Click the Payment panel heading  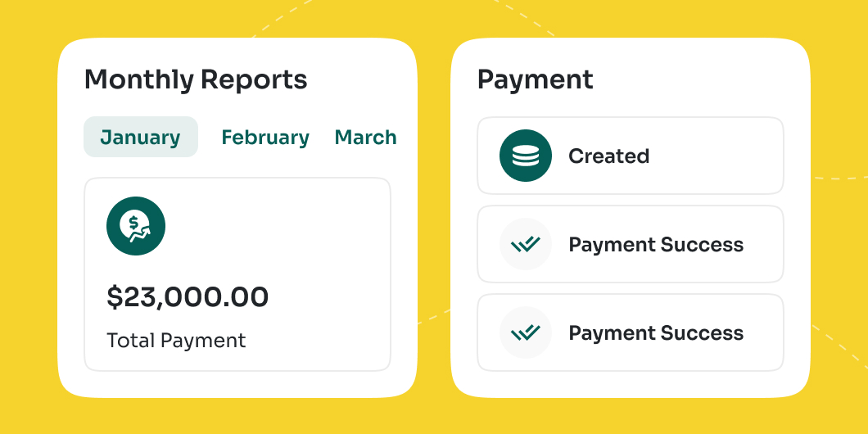point(535,79)
